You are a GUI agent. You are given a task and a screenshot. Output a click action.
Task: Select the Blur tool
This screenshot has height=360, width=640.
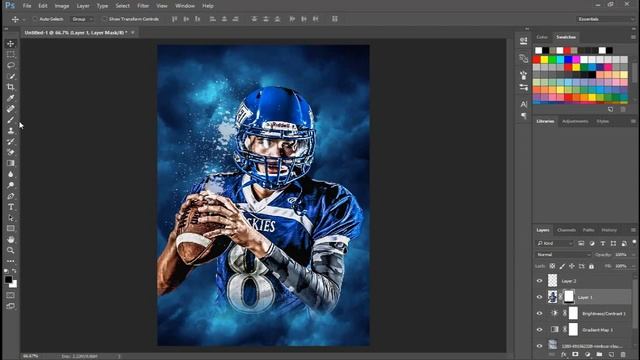point(11,174)
